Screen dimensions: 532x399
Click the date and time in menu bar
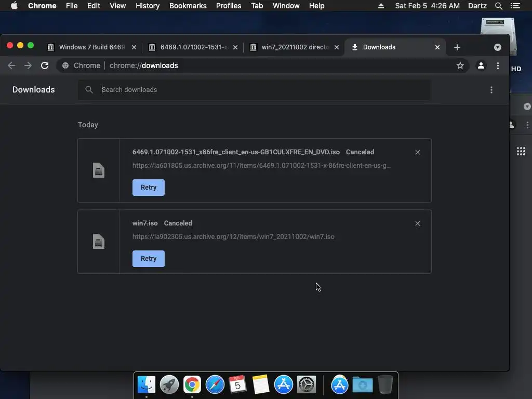coord(428,6)
